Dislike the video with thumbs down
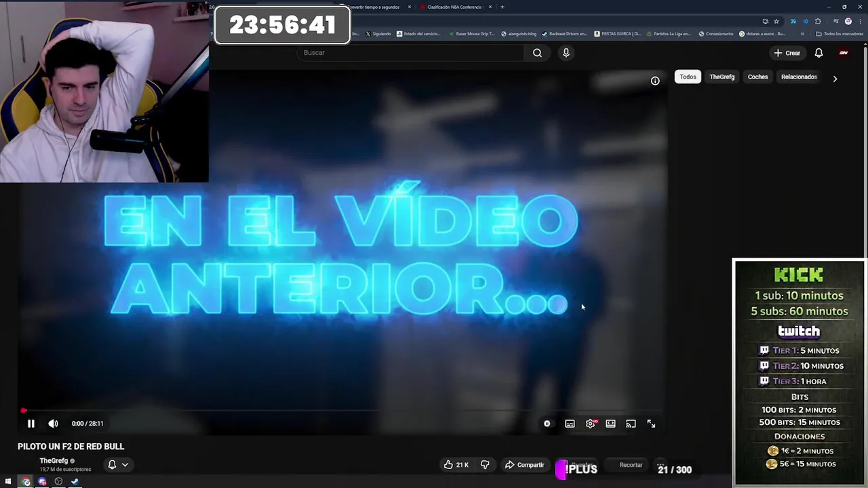The width and height of the screenshot is (868, 488). pos(485,465)
